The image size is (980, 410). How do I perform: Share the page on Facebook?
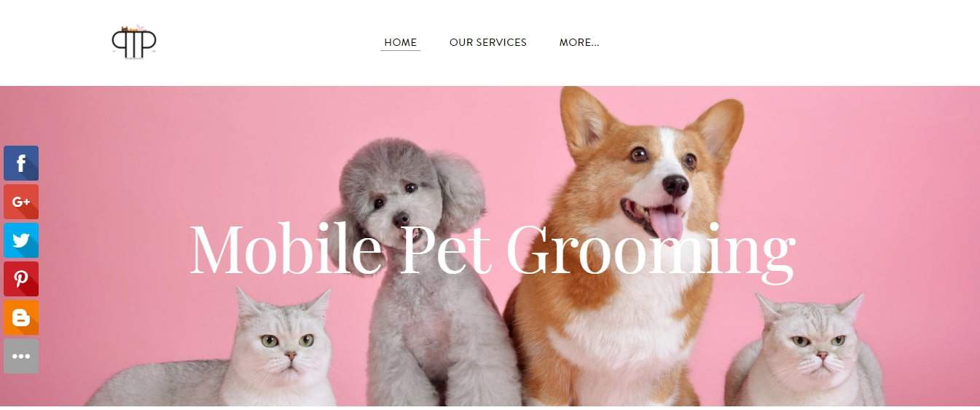click(x=21, y=163)
